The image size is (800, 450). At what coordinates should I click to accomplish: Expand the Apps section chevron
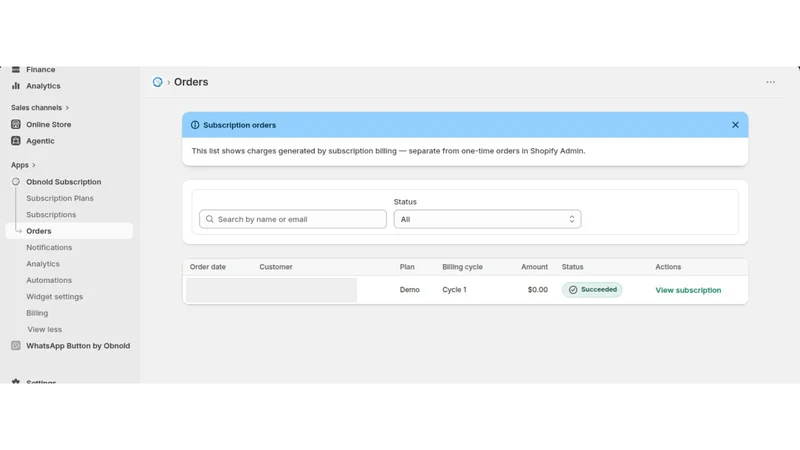tap(34, 165)
